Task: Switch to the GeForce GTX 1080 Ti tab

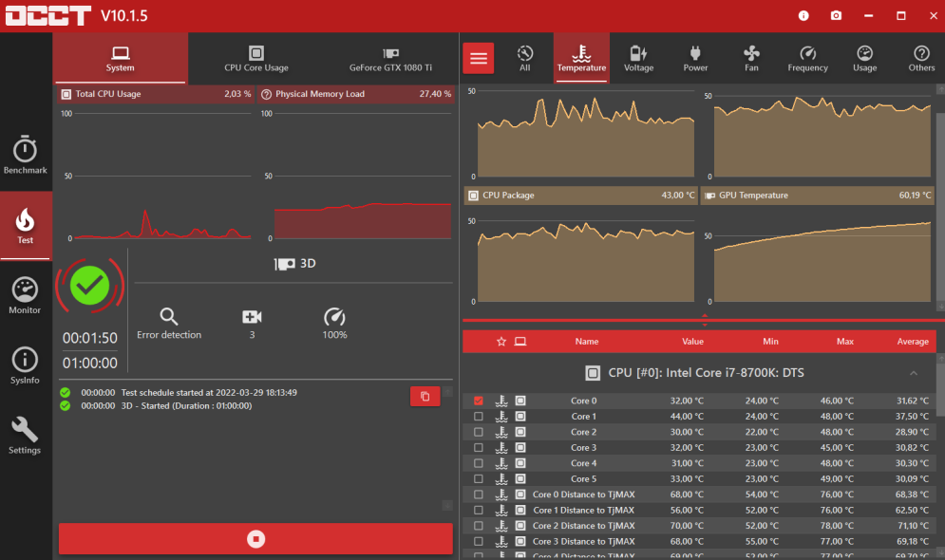Action: pyautogui.click(x=390, y=59)
